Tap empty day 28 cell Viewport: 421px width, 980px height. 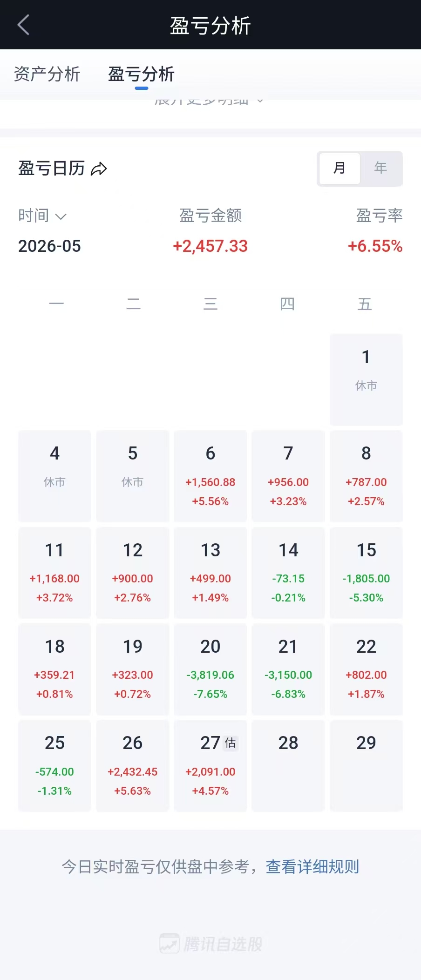tap(288, 766)
